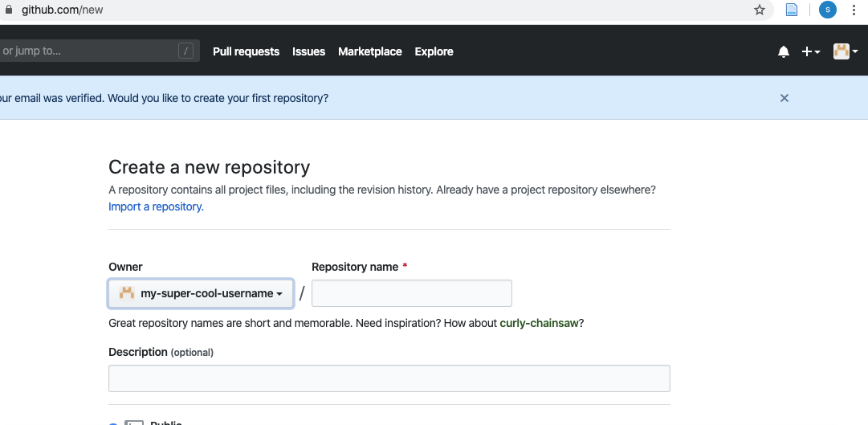The image size is (868, 425).
Task: Open the Chrome profile avatar
Action: click(828, 10)
